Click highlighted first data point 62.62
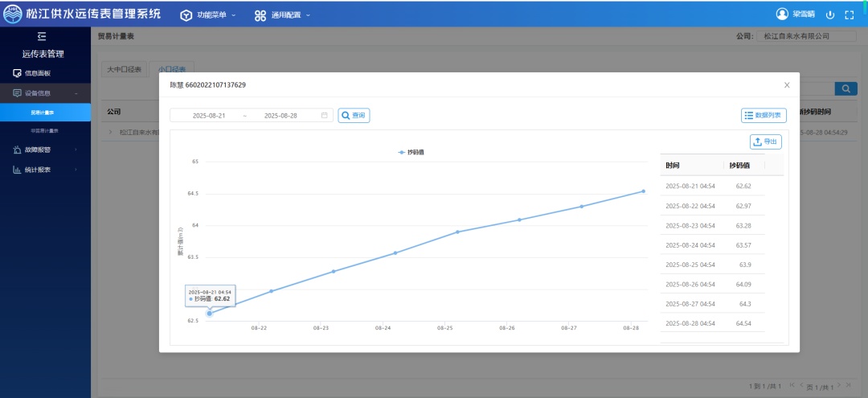The image size is (868, 398). (209, 314)
